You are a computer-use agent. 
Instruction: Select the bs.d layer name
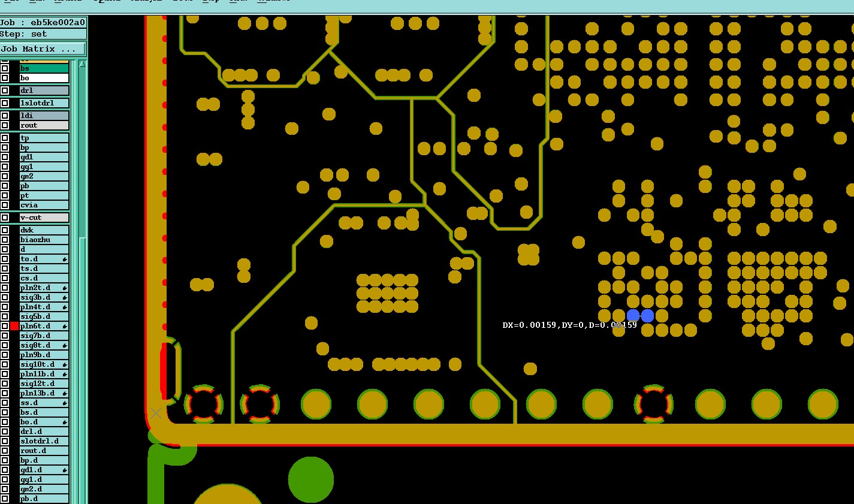coord(44,412)
